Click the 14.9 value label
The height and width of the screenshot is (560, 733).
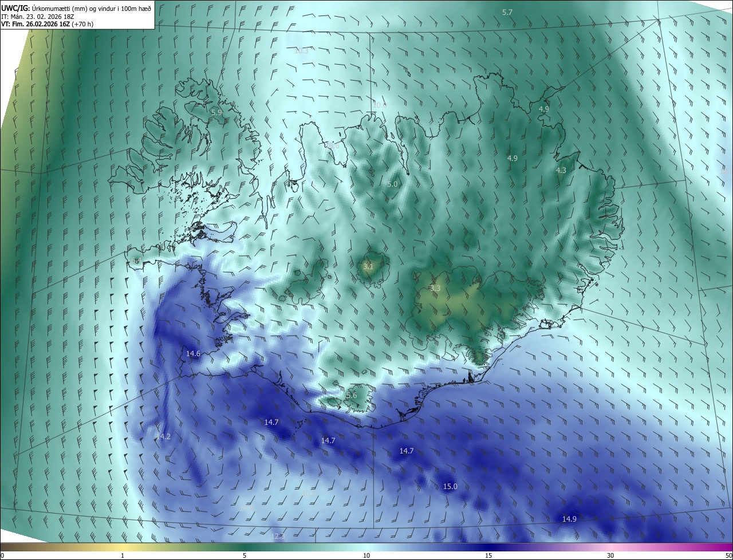[569, 519]
